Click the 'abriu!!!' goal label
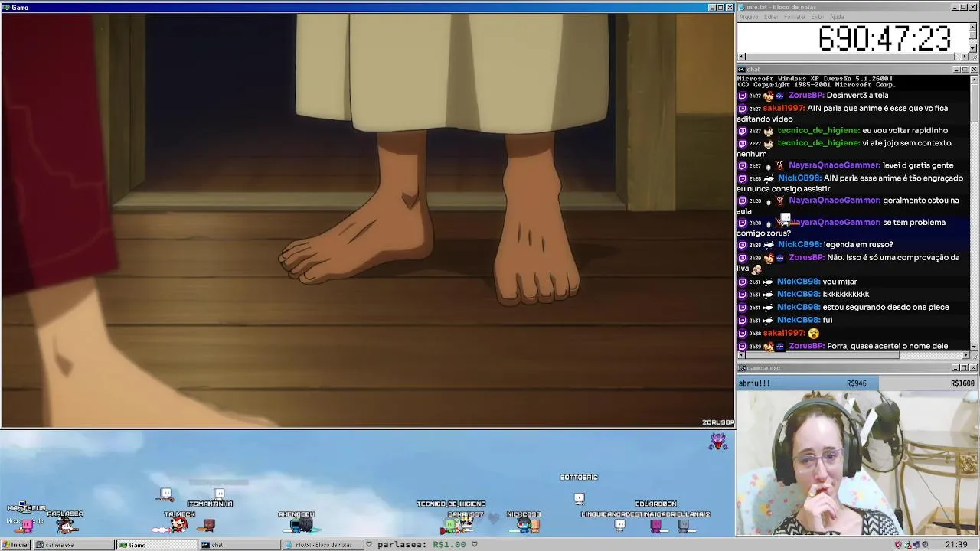980x551 pixels. pyautogui.click(x=754, y=383)
